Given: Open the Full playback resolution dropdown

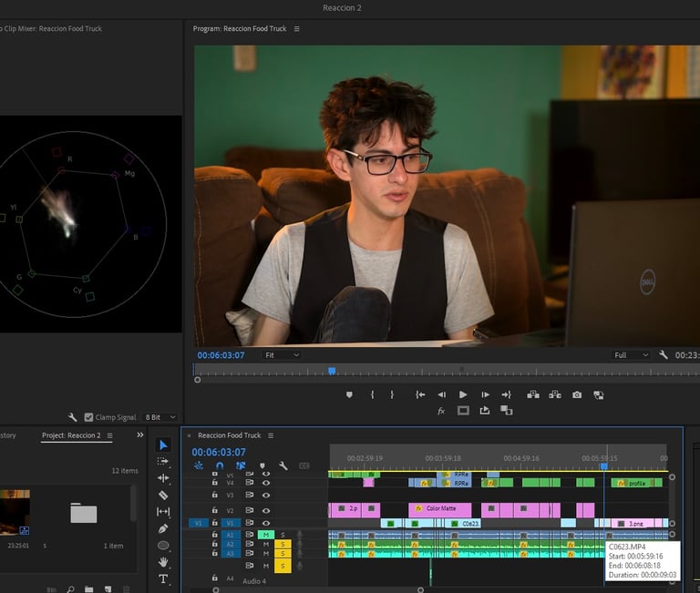Looking at the screenshot, I should 631,355.
